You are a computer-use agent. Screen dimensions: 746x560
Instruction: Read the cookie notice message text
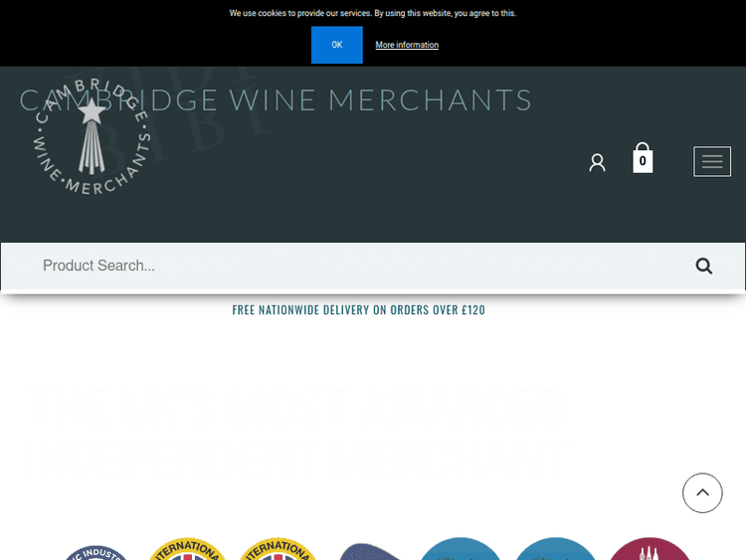click(x=373, y=13)
